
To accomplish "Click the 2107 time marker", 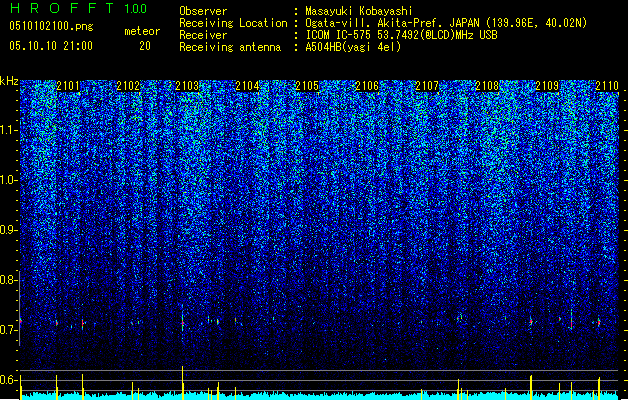I will (x=427, y=86).
